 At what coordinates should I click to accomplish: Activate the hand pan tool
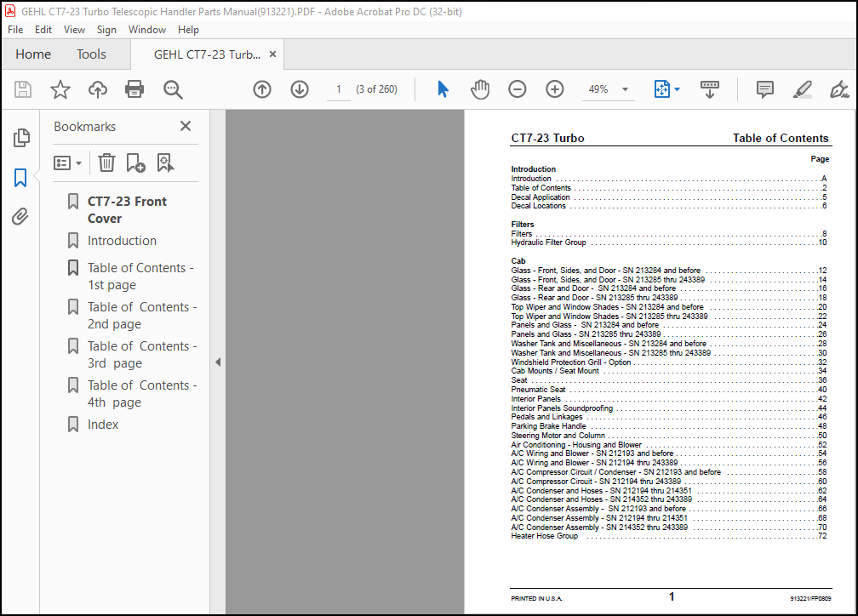click(x=480, y=89)
